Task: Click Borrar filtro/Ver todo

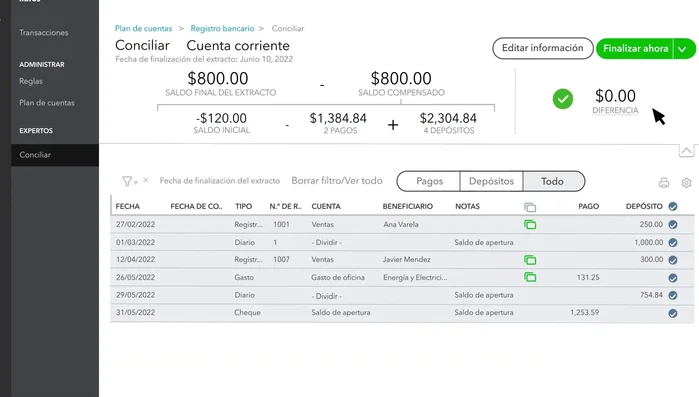Action: pos(337,181)
